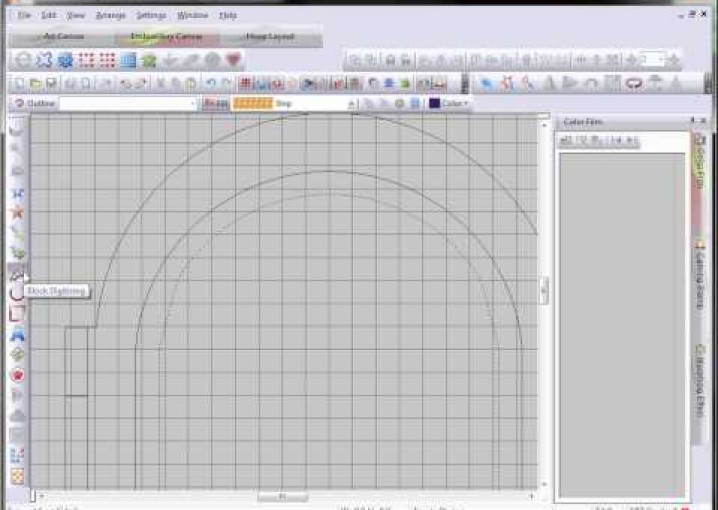The image size is (718, 510).
Task: Click the red heart icon in toolbar
Action: (234, 60)
